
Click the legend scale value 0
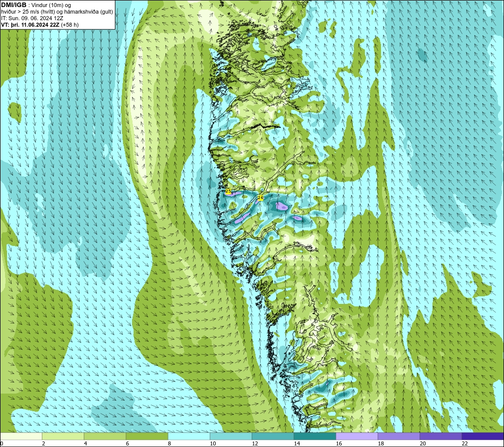pos(2,443)
